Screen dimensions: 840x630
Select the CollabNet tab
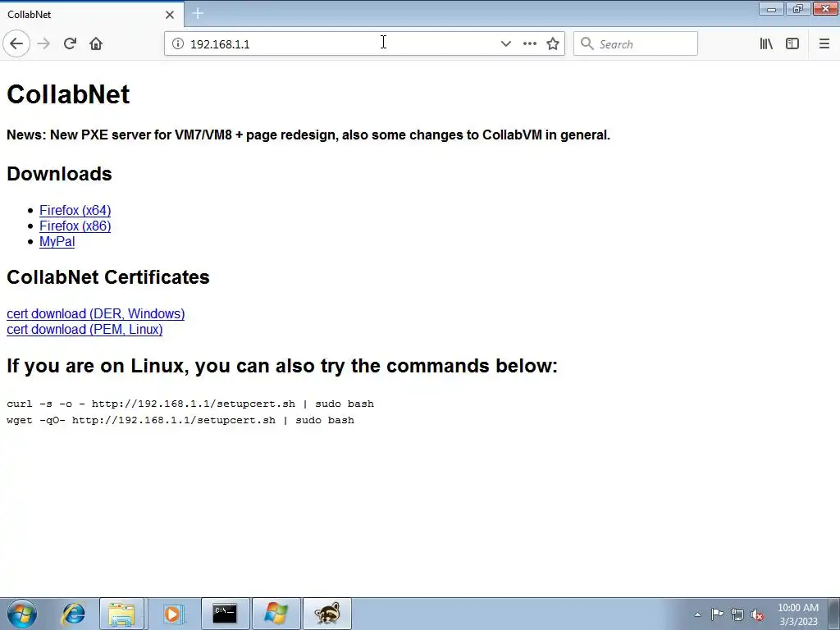pyautogui.click(x=92, y=15)
